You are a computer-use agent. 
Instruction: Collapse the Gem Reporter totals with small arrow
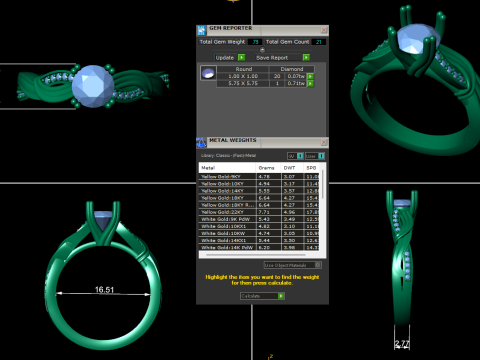[262, 50]
